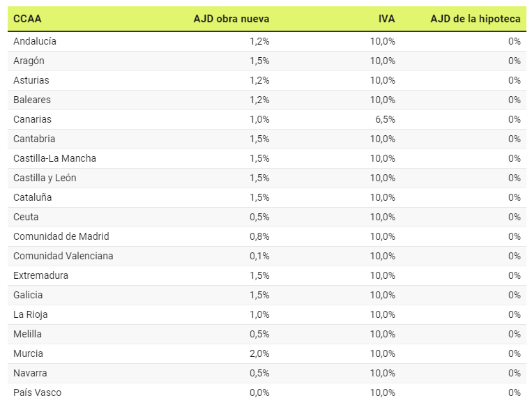Click Melilla's AJD de la hipoteca value
Viewport: 532px width, 405px height.
515,334
